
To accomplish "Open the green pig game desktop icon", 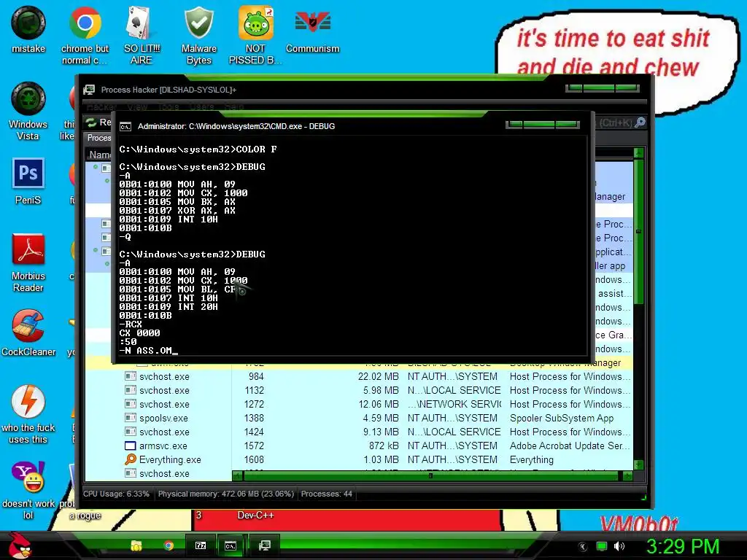I will pos(256,23).
